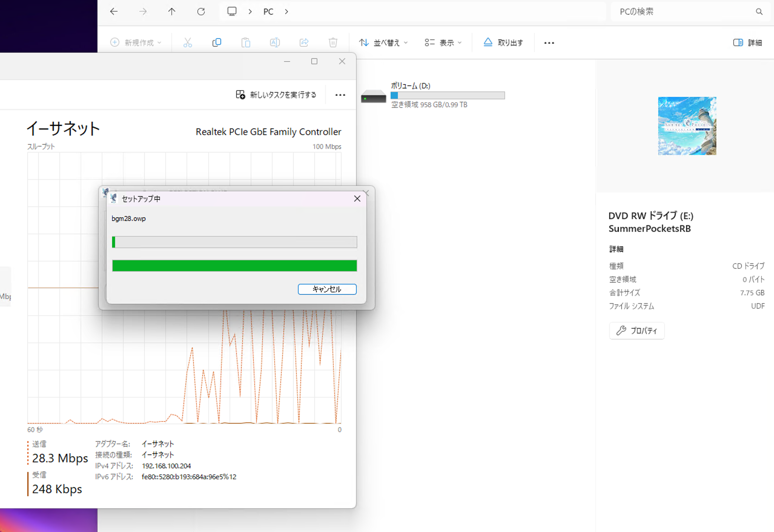Click the rename icon in toolbar
The image size is (774, 532).
click(x=275, y=42)
